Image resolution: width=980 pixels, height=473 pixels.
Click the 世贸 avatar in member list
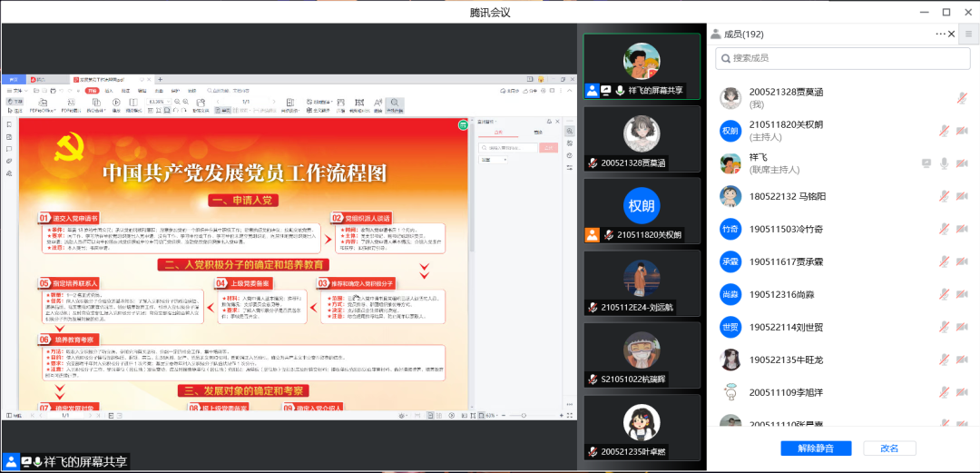coord(730,327)
